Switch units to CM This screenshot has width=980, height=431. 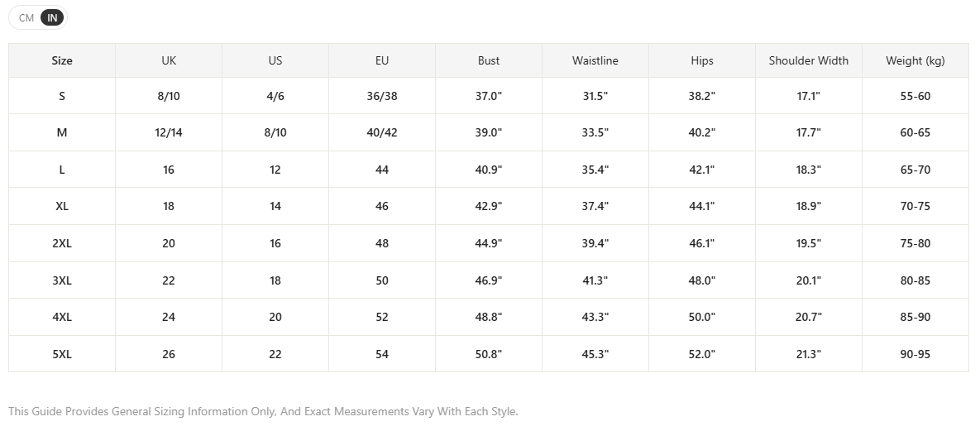point(26,17)
